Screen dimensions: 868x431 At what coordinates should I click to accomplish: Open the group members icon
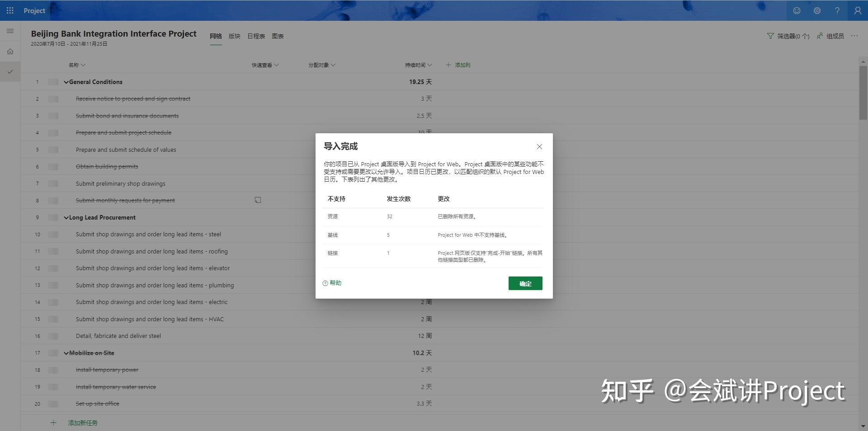point(820,36)
